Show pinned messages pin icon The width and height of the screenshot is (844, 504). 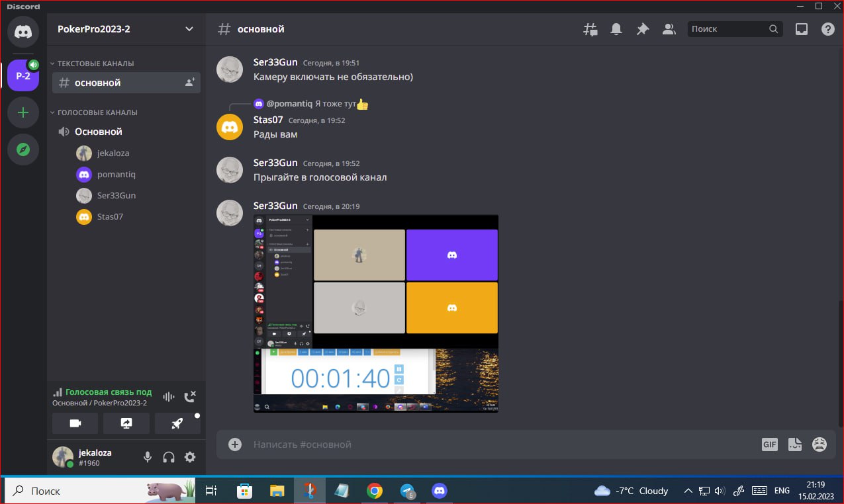point(643,29)
